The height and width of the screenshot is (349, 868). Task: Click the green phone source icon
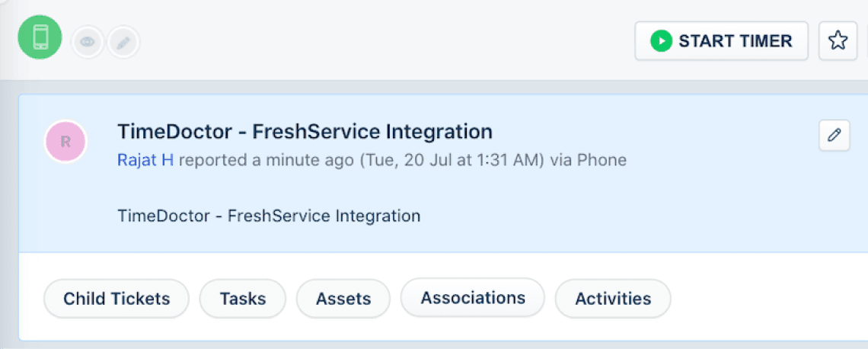tap(40, 37)
